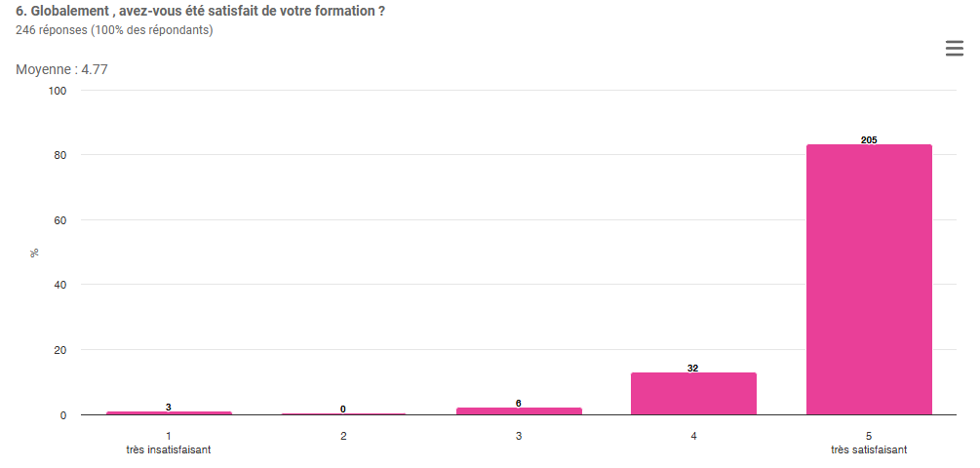Select the pink bar for rating 4

point(693,394)
